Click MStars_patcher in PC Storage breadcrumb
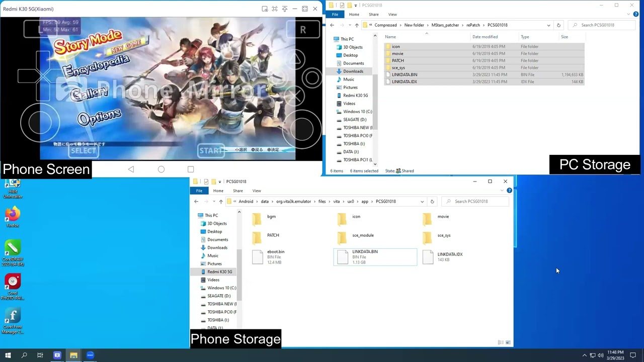The image size is (644, 362). (x=445, y=25)
